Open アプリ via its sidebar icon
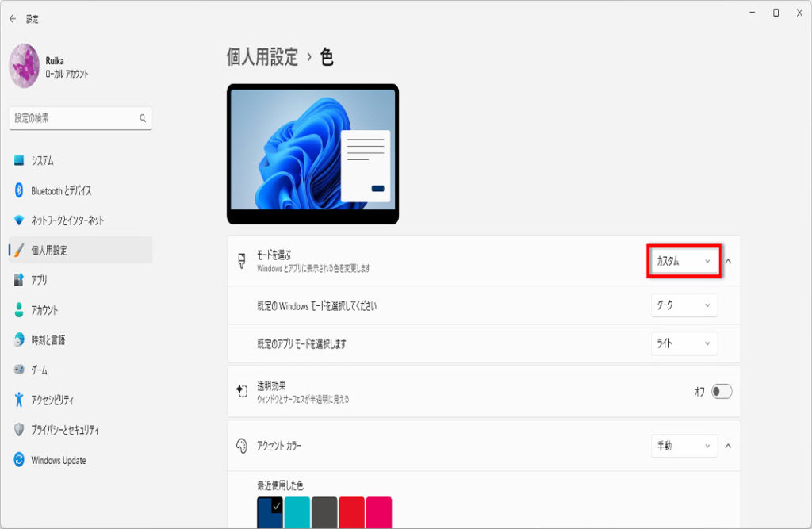 click(x=19, y=280)
